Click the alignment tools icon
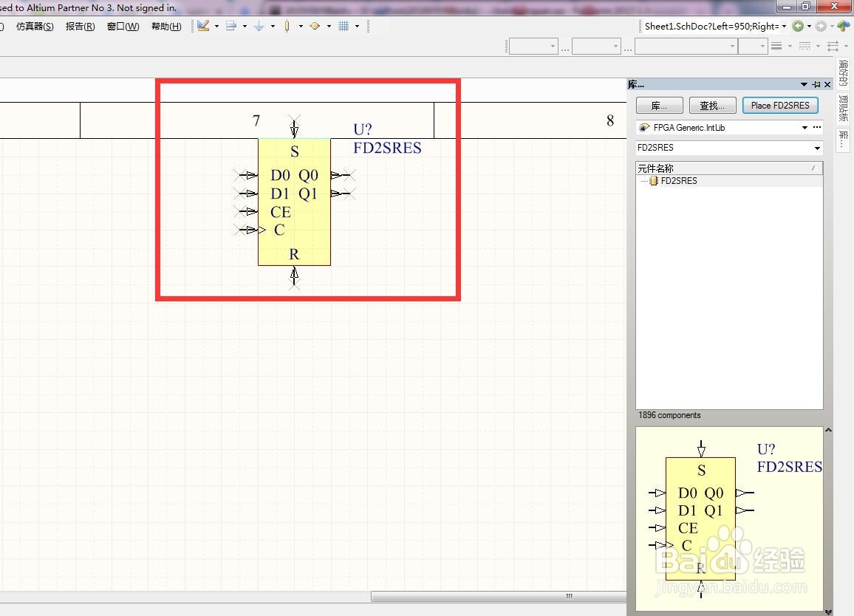 coord(231,26)
